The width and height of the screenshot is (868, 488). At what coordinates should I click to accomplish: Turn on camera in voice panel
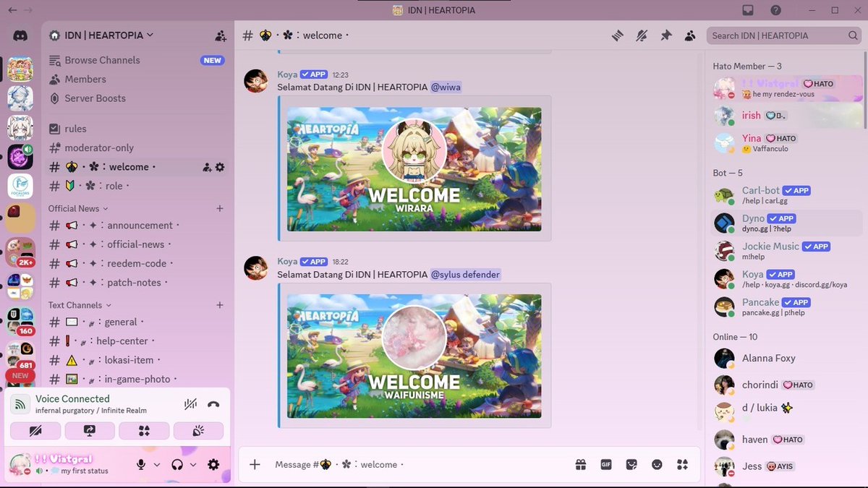pos(35,431)
